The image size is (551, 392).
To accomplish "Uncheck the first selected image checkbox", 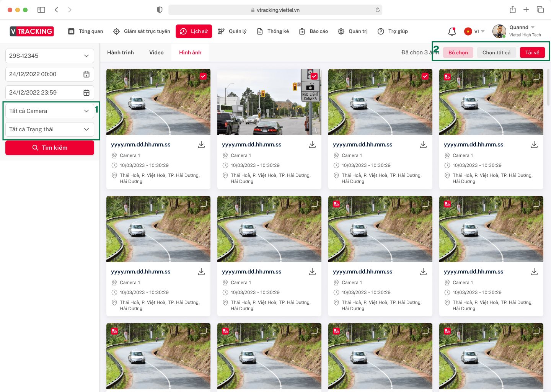I will pyautogui.click(x=203, y=76).
